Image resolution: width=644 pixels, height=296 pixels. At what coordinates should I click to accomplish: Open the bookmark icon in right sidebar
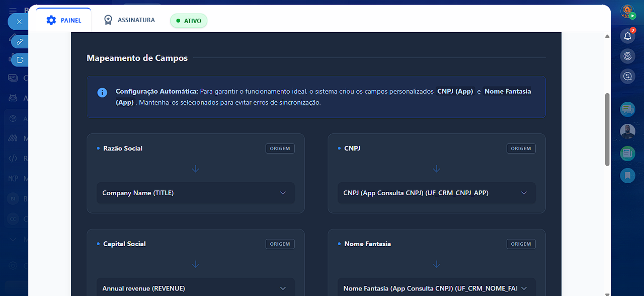click(x=627, y=175)
